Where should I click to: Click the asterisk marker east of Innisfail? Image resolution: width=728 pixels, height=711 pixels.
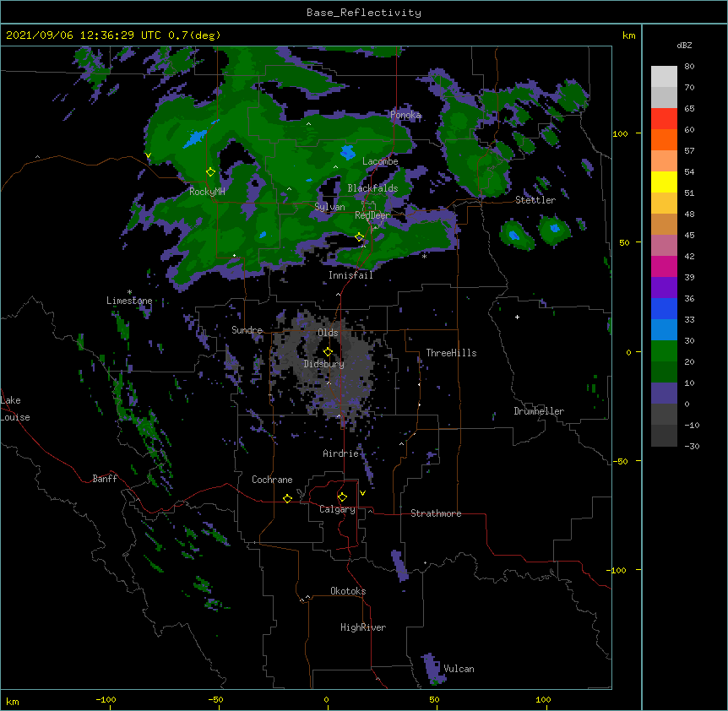click(424, 256)
